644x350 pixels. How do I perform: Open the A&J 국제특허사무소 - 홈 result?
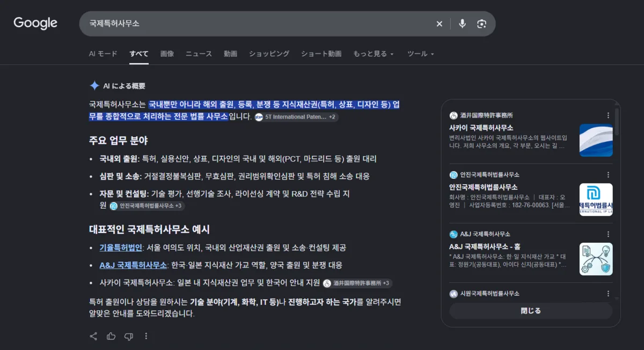[485, 246]
